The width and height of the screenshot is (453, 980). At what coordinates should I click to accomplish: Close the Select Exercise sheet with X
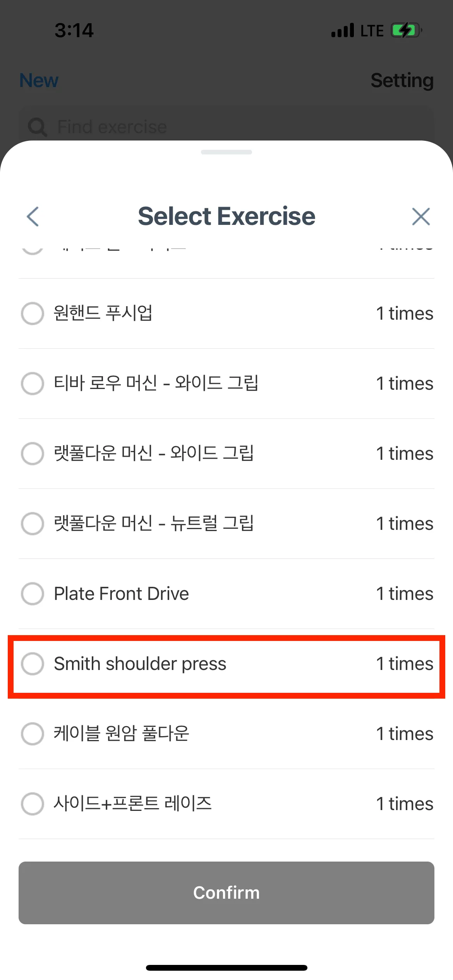point(421,216)
